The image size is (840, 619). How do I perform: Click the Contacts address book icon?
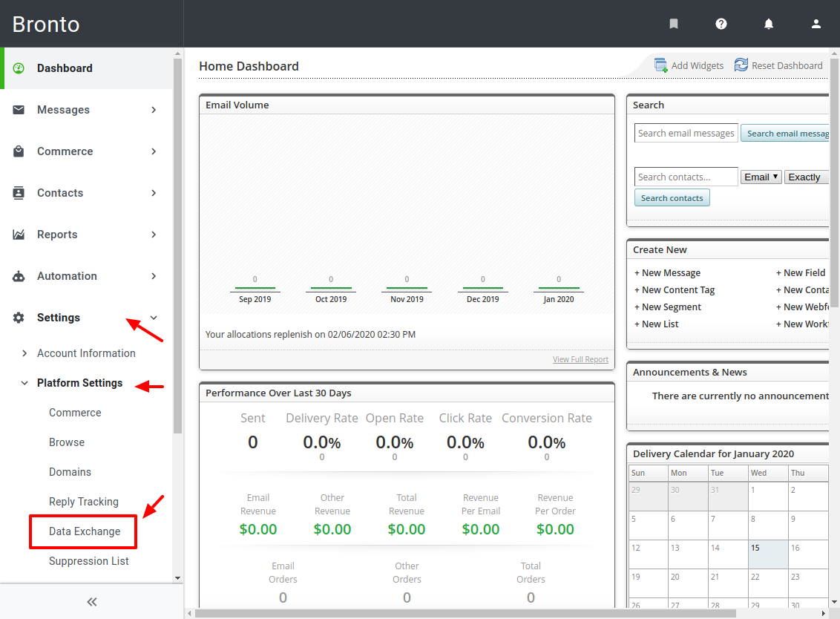[19, 192]
